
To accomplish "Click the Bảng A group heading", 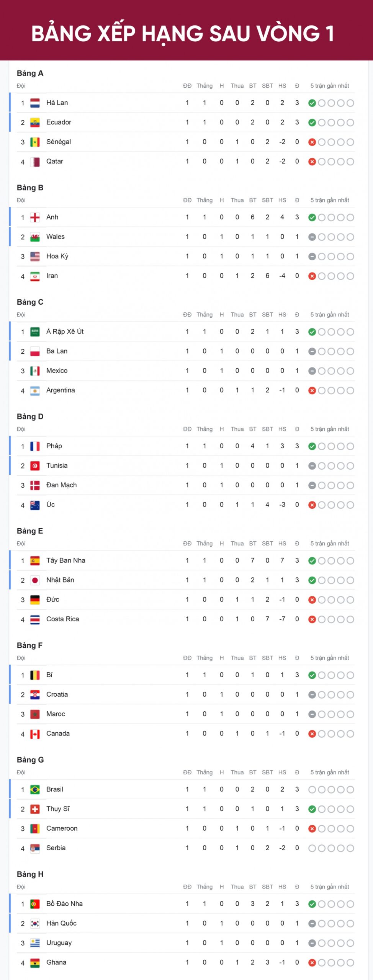I will pyautogui.click(x=30, y=73).
